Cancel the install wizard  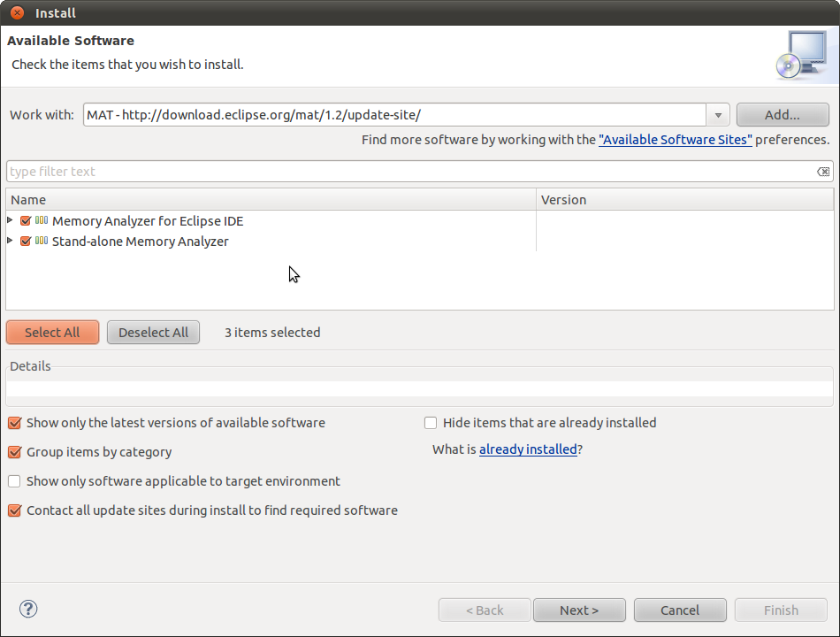[x=680, y=610]
